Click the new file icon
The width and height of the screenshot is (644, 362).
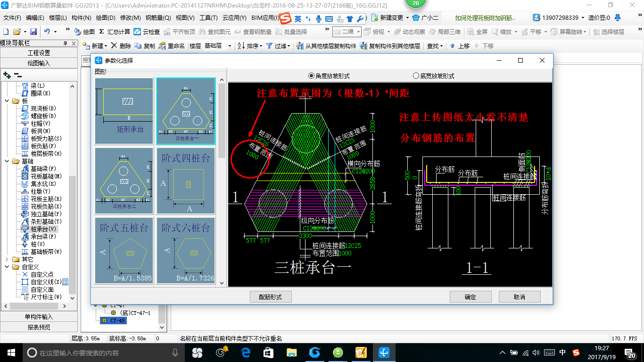click(6, 32)
